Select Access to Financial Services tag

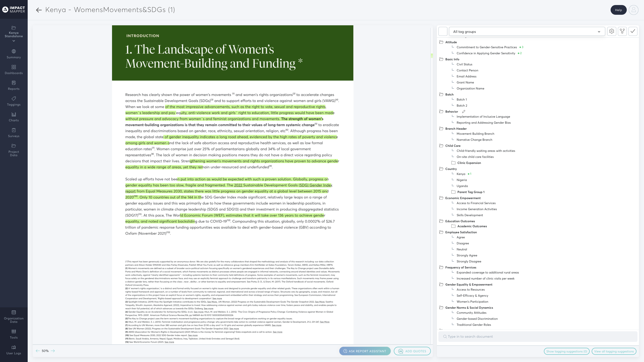(476, 203)
